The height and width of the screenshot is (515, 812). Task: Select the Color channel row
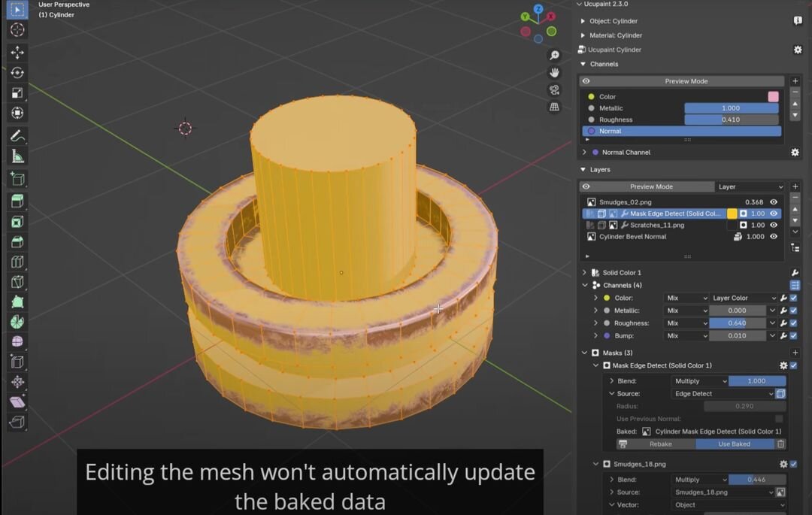(x=681, y=97)
